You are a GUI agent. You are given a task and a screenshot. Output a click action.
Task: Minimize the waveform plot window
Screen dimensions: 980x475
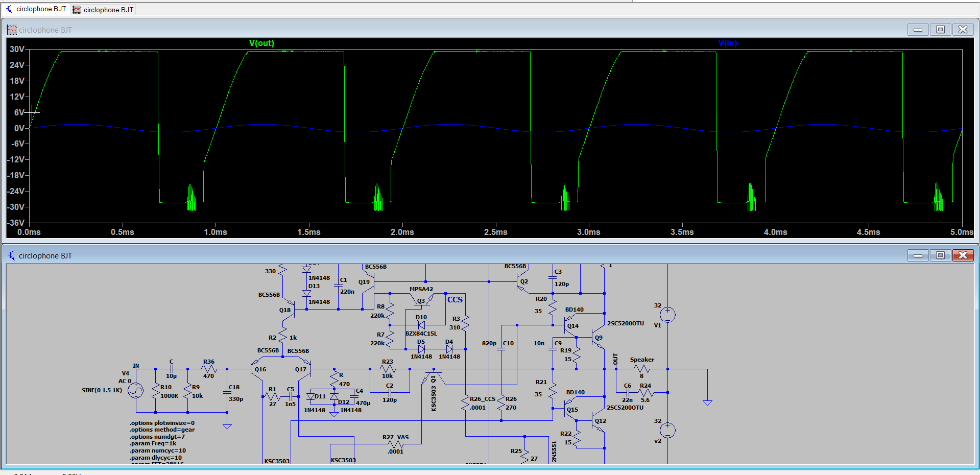click(918, 30)
